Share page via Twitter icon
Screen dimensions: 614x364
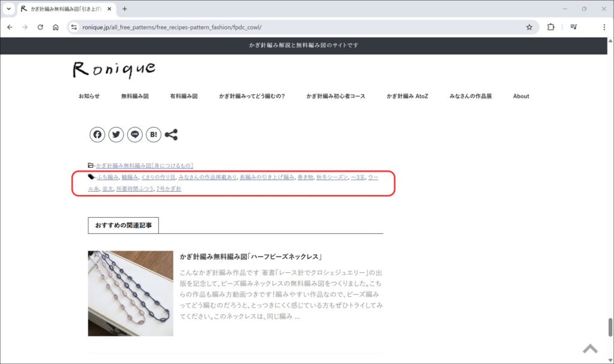(116, 135)
